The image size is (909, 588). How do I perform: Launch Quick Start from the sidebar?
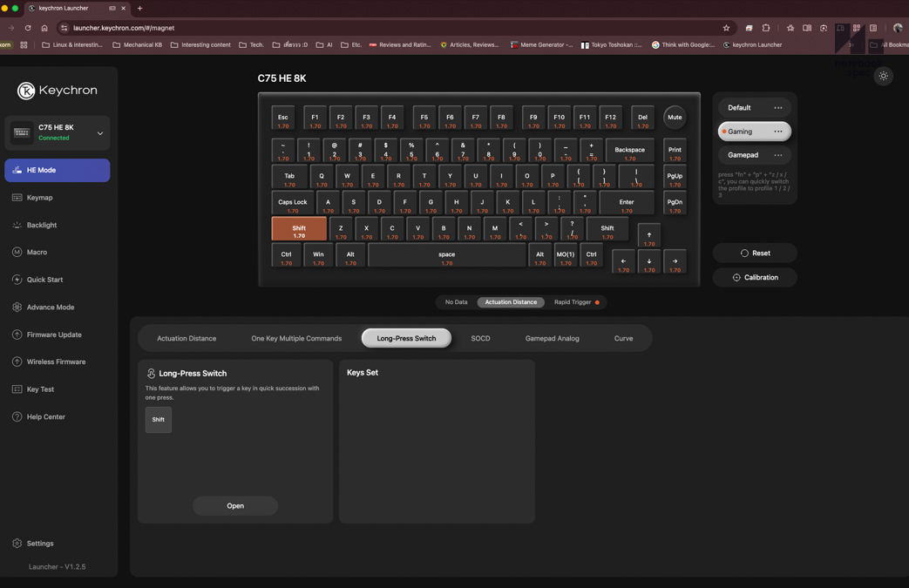[x=44, y=280]
